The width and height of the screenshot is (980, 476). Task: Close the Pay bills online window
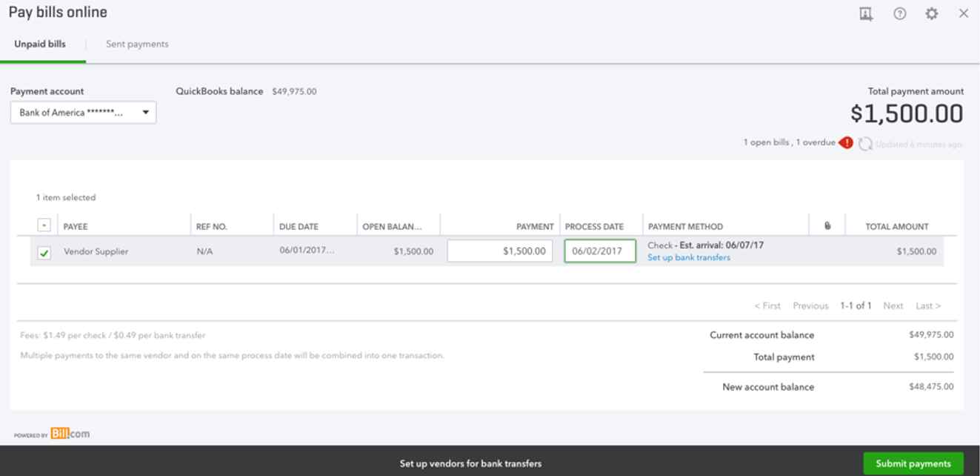coord(963,13)
